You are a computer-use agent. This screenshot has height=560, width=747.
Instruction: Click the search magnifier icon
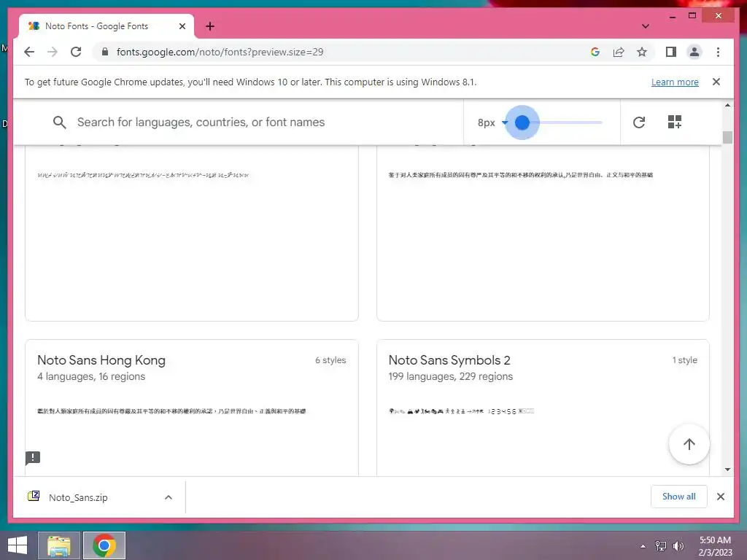60,122
